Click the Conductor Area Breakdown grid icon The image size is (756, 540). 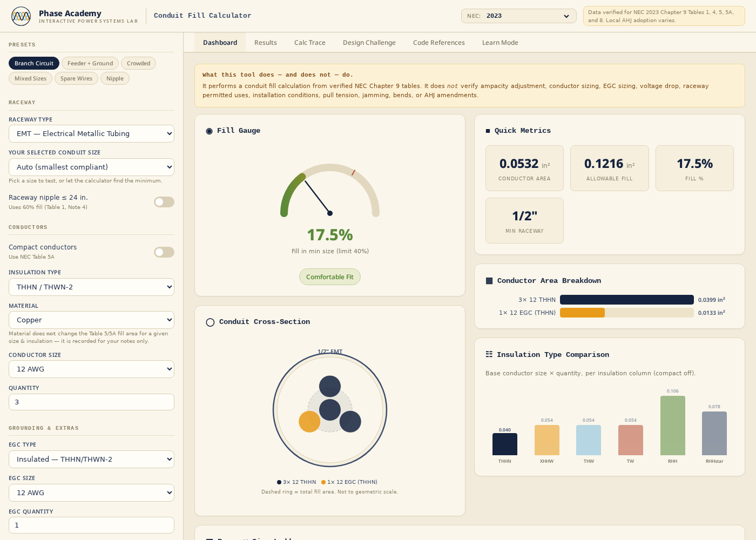(489, 281)
